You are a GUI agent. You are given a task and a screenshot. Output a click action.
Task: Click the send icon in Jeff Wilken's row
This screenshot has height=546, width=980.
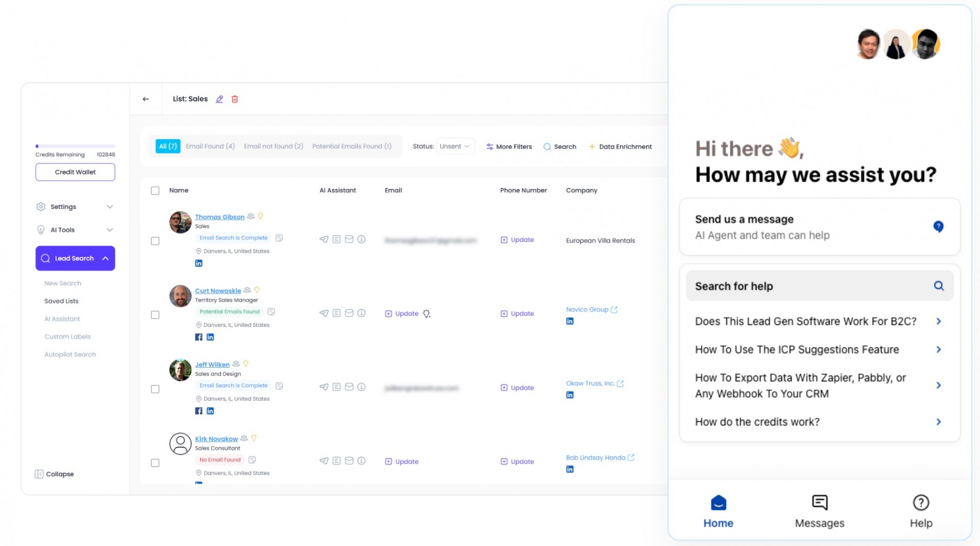[x=324, y=387]
